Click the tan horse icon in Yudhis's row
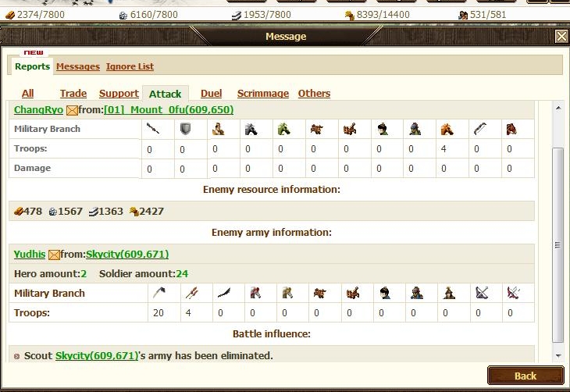 pos(287,293)
